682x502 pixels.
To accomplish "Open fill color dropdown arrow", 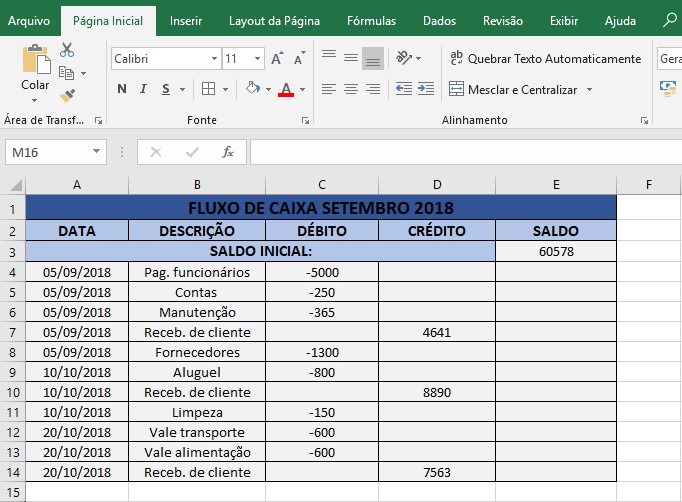I will (268, 90).
